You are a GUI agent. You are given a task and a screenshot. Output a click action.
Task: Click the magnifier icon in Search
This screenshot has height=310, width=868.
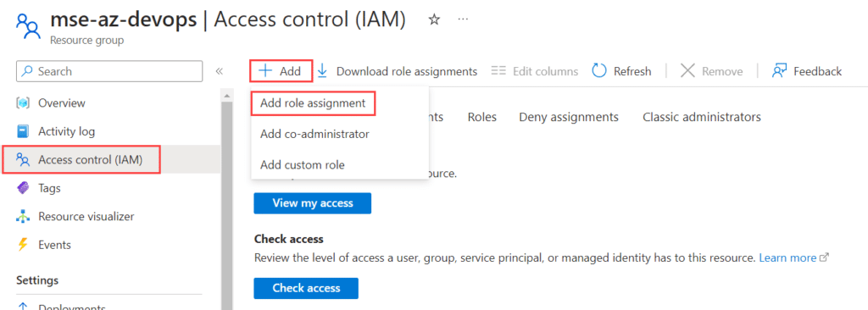[x=27, y=71]
